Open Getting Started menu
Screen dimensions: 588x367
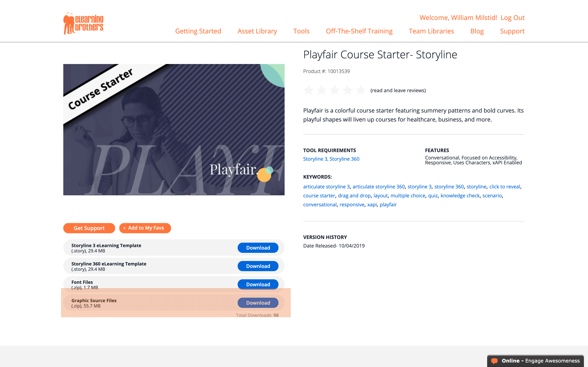tap(198, 31)
